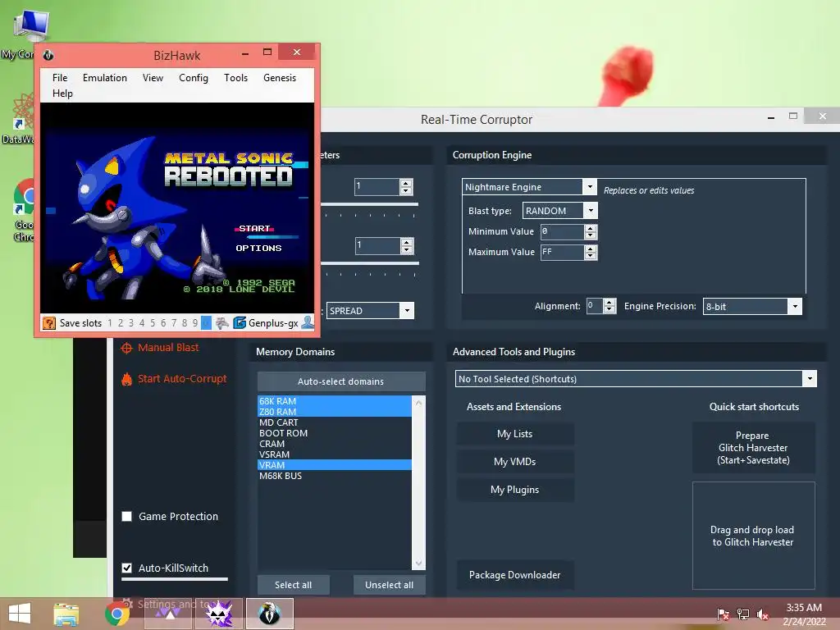This screenshot has width=840, height=630.
Task: Open the Config menu in BizHawk
Action: click(194, 78)
